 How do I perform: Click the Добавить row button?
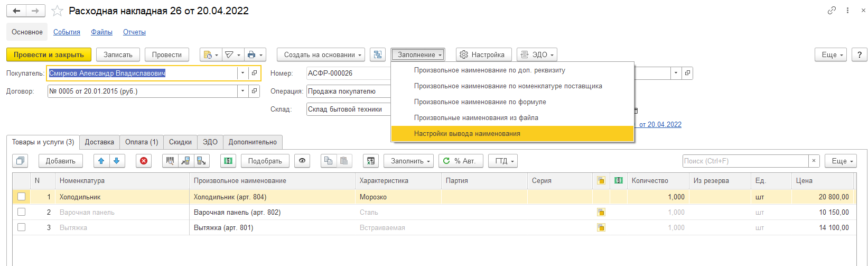(x=61, y=161)
